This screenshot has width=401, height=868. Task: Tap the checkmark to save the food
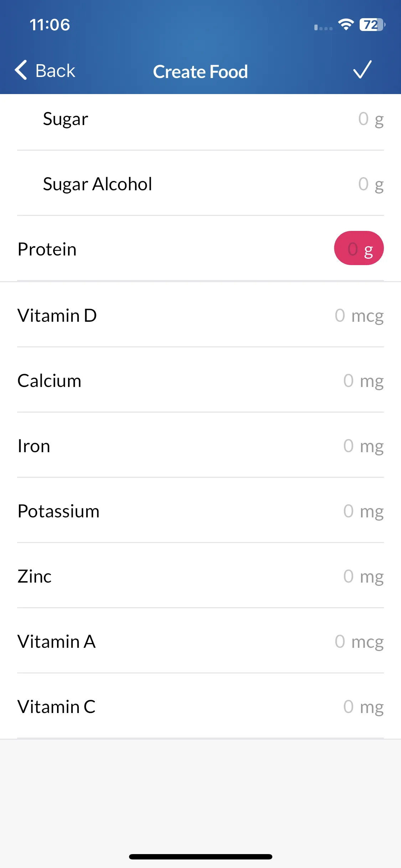coord(362,70)
